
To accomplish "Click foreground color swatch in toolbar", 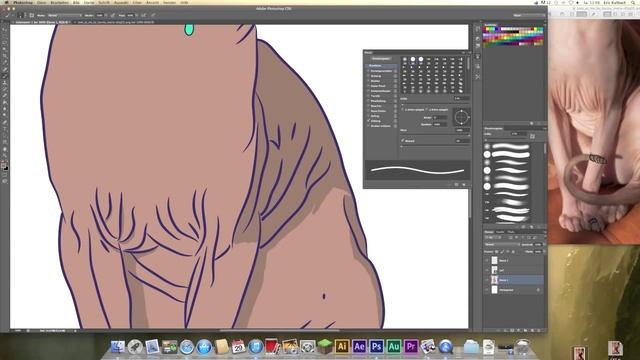I will [4, 165].
